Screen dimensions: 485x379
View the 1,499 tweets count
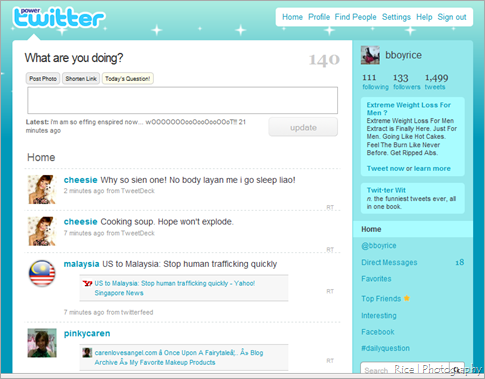pyautogui.click(x=436, y=82)
